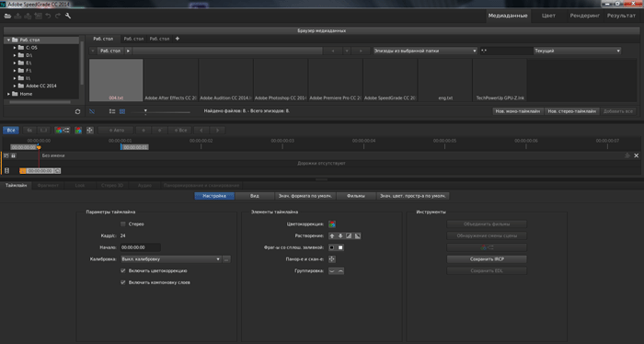
Task: Select the TechPowerUp GPU-Z.lnk thumbnail
Action: point(500,80)
